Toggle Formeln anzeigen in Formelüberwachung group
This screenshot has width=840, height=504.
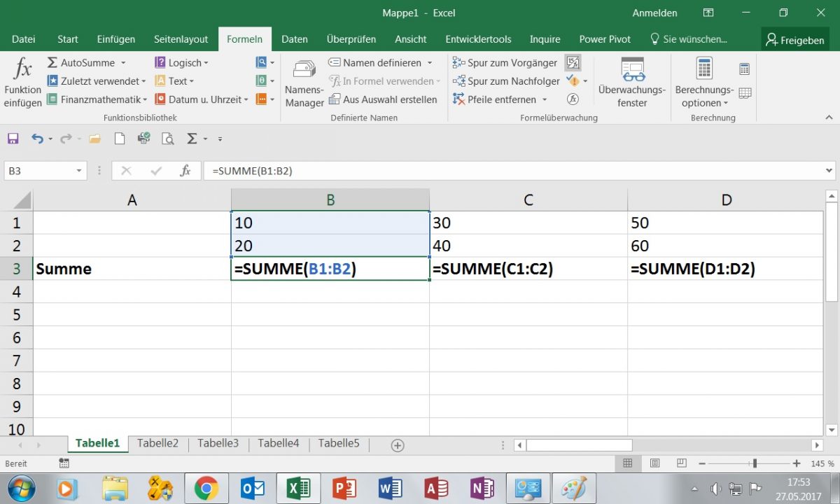click(x=573, y=62)
